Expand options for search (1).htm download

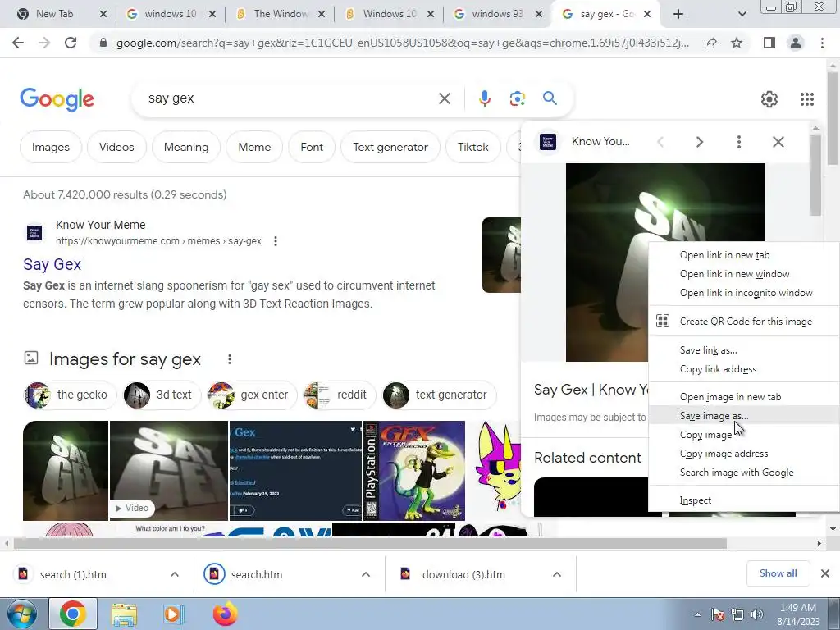(175, 574)
